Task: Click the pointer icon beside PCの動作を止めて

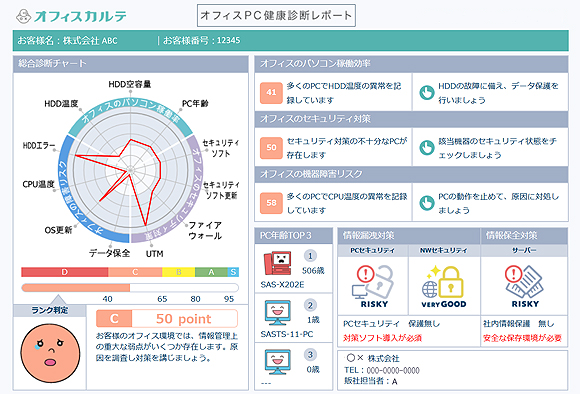Action: [x=426, y=203]
